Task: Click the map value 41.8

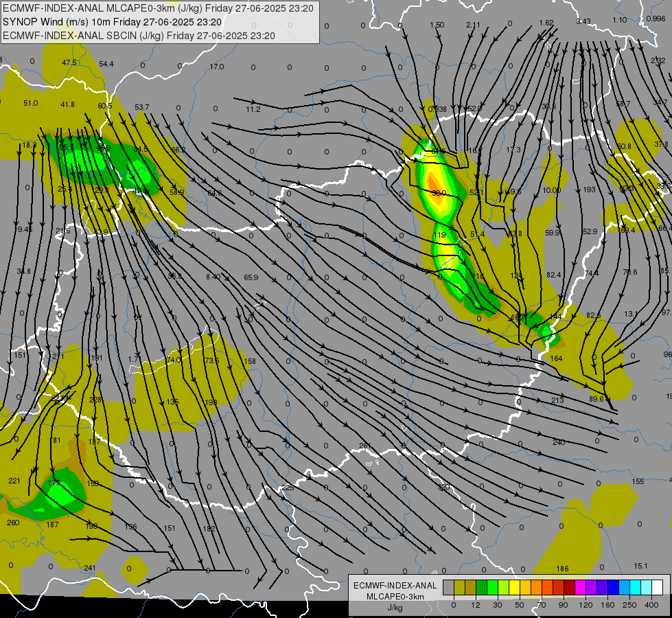Action: [x=68, y=104]
